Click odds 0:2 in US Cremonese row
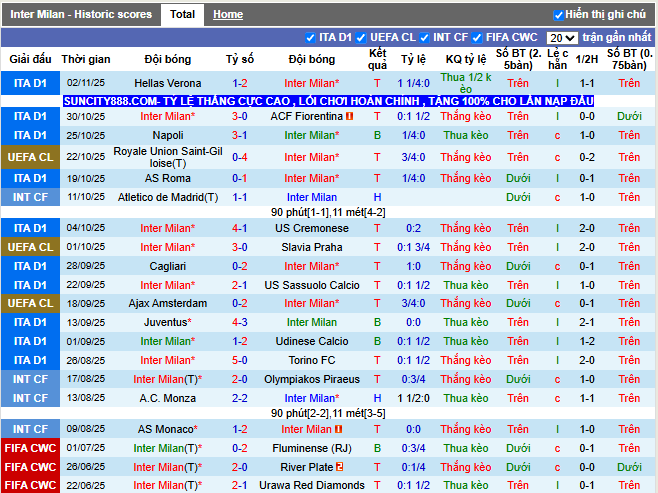Viewport: 658px width, 493px height. tap(413, 228)
